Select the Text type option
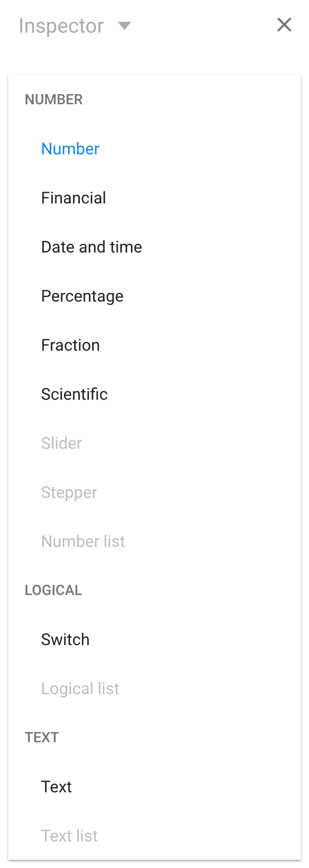This screenshot has width=309, height=868. coord(154,787)
